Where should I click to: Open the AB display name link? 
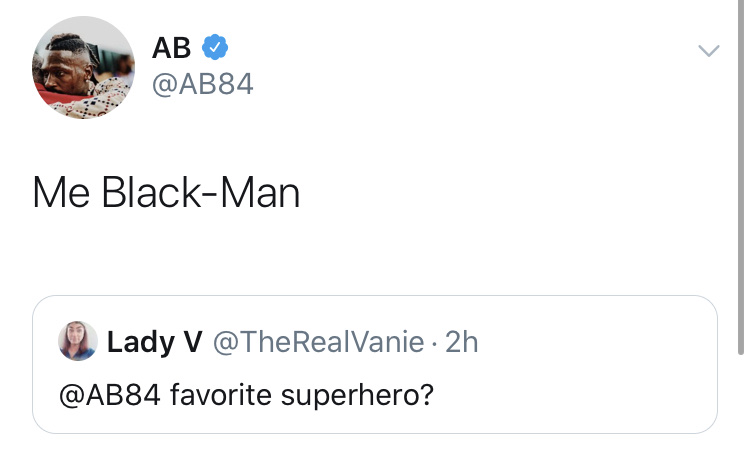coord(171,46)
